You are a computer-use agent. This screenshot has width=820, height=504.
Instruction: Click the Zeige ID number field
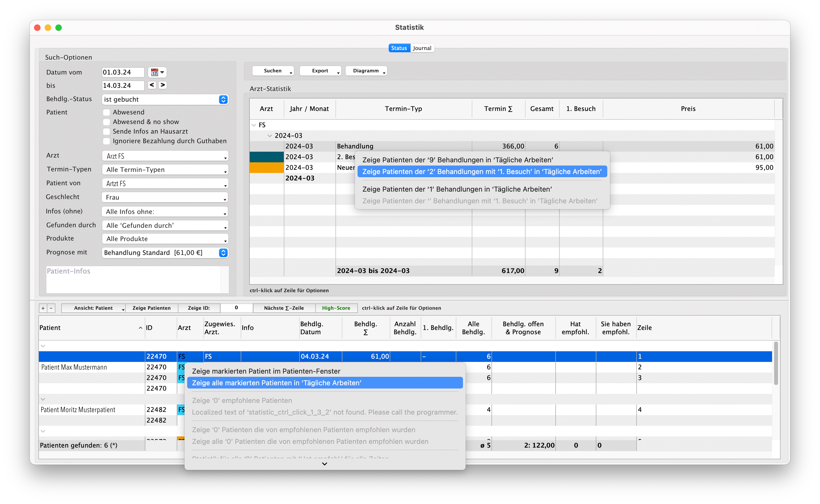pos(236,308)
